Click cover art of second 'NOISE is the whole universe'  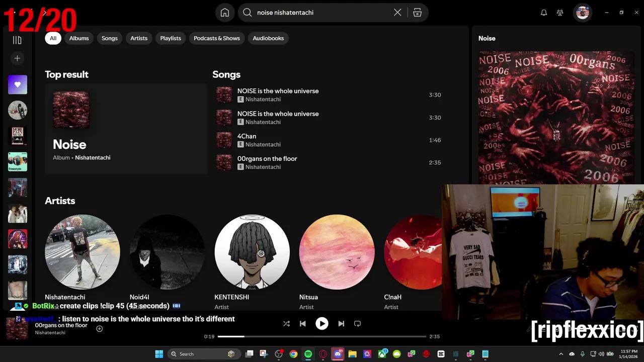(x=224, y=118)
